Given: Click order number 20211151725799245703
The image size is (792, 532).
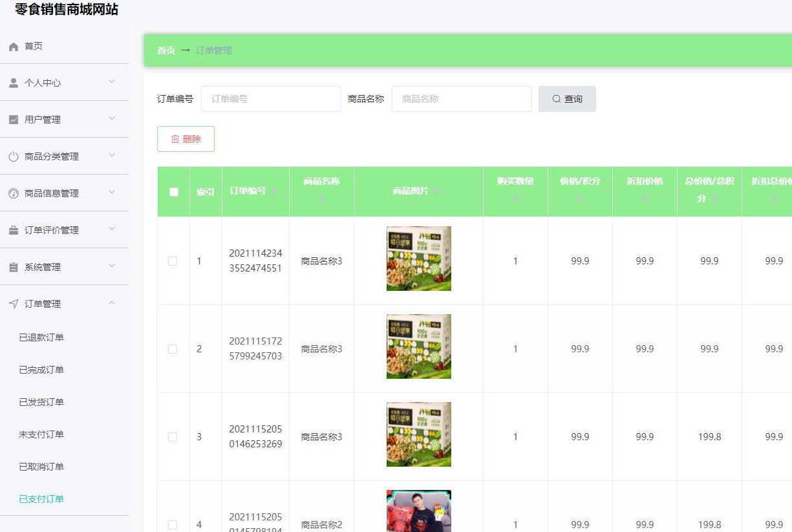Looking at the screenshot, I should (255, 348).
